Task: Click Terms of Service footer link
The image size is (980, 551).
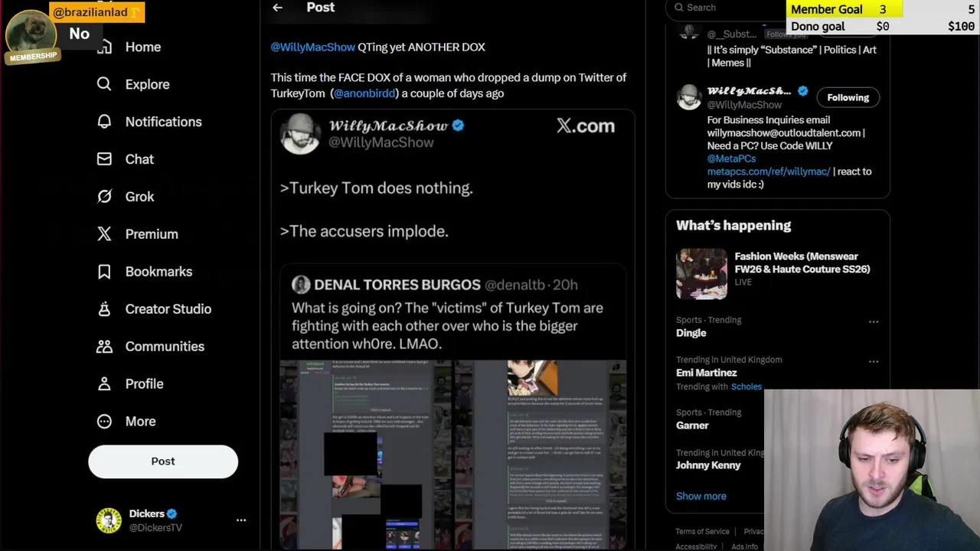Action: point(702,531)
